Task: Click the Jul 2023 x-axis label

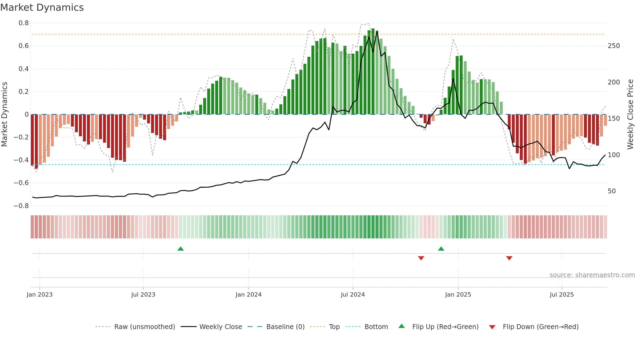Action: (143, 294)
